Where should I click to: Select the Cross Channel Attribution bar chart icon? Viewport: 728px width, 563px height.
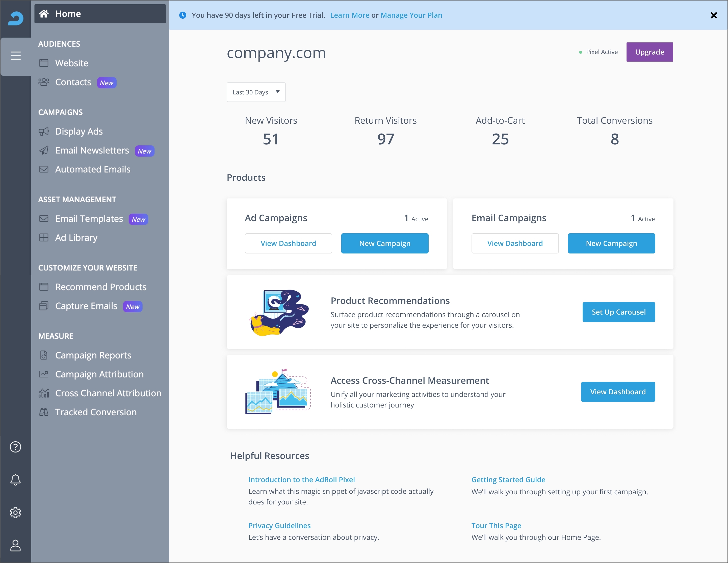pyautogui.click(x=44, y=393)
